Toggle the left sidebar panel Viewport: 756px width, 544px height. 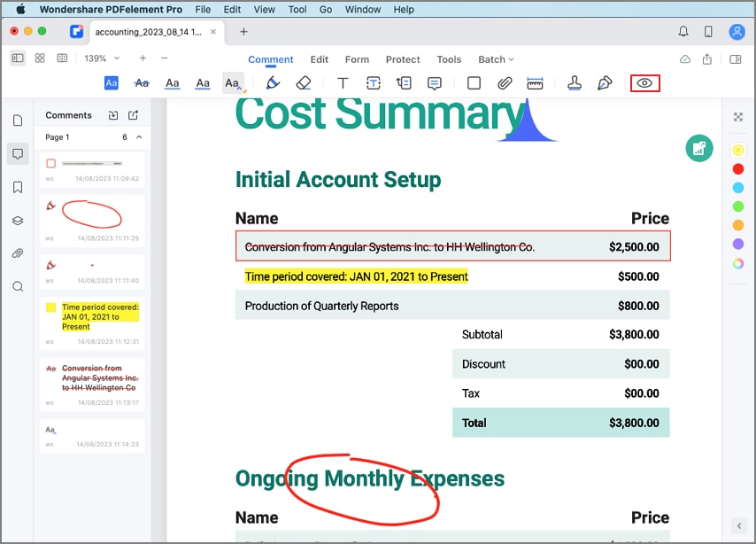[x=18, y=58]
